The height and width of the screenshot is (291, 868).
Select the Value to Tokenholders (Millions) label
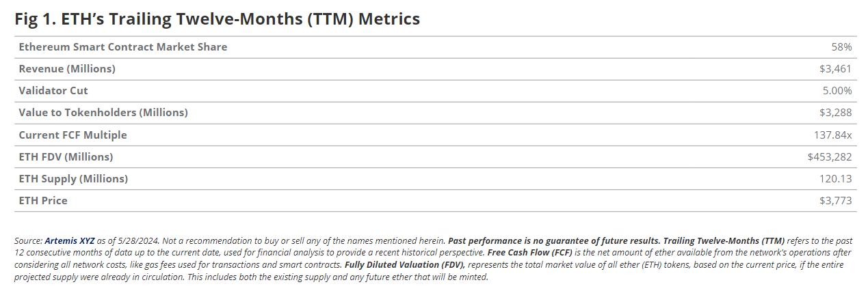click(103, 113)
